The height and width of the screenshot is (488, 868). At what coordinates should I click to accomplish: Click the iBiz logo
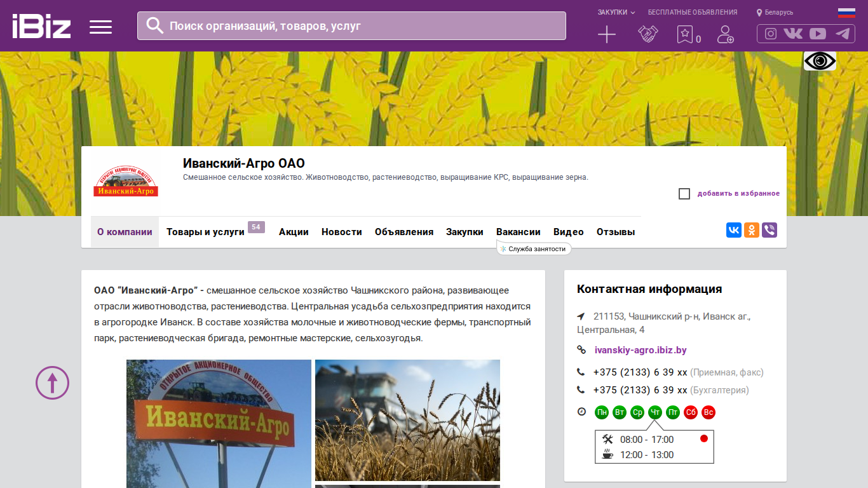pyautogui.click(x=41, y=26)
